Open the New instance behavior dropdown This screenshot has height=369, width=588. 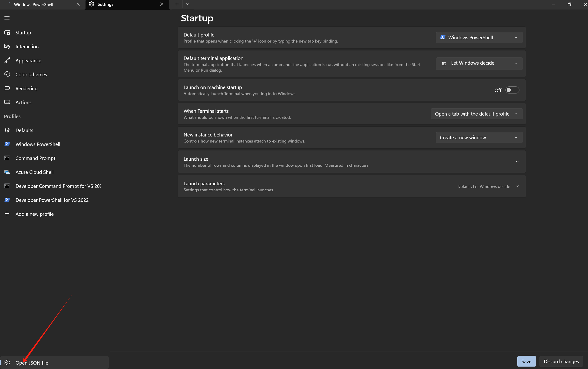[x=479, y=137]
